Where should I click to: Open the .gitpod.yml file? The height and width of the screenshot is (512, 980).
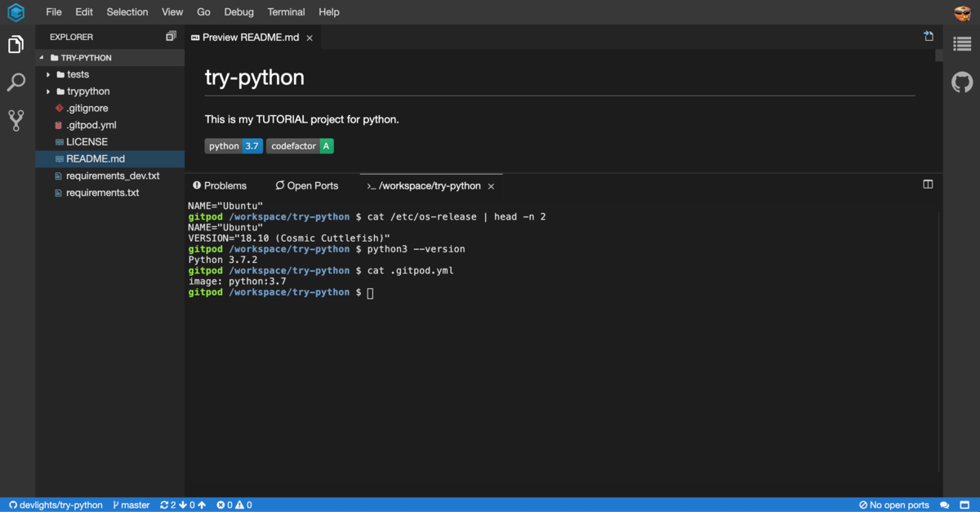coord(109,125)
